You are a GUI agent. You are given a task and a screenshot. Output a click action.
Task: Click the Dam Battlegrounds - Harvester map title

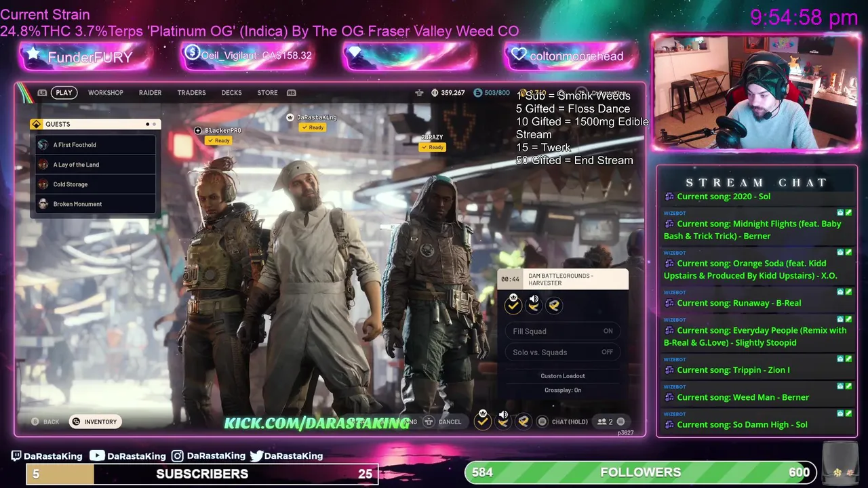point(561,279)
